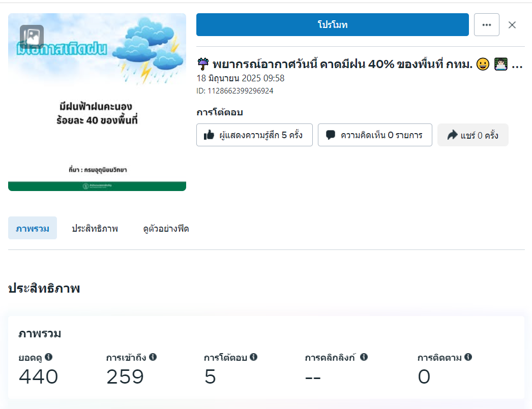The height and width of the screenshot is (409, 532).
Task: Click info icon next to การติดตาม
Action: point(468,357)
